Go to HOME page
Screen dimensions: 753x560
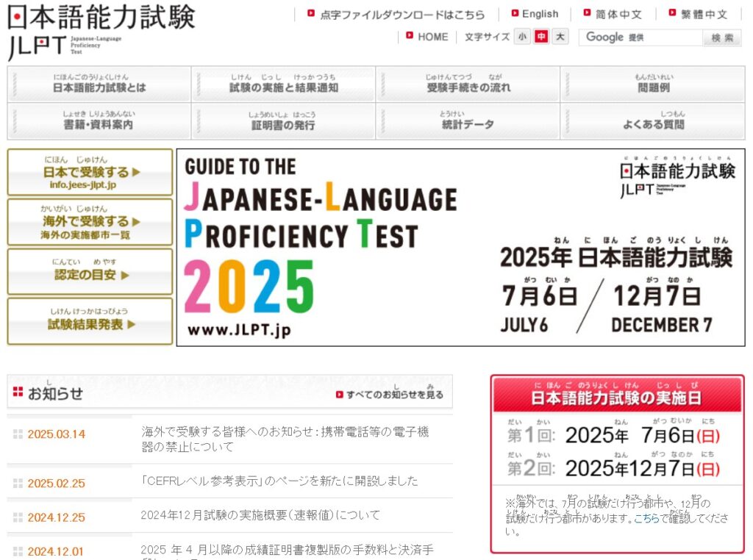pos(432,37)
